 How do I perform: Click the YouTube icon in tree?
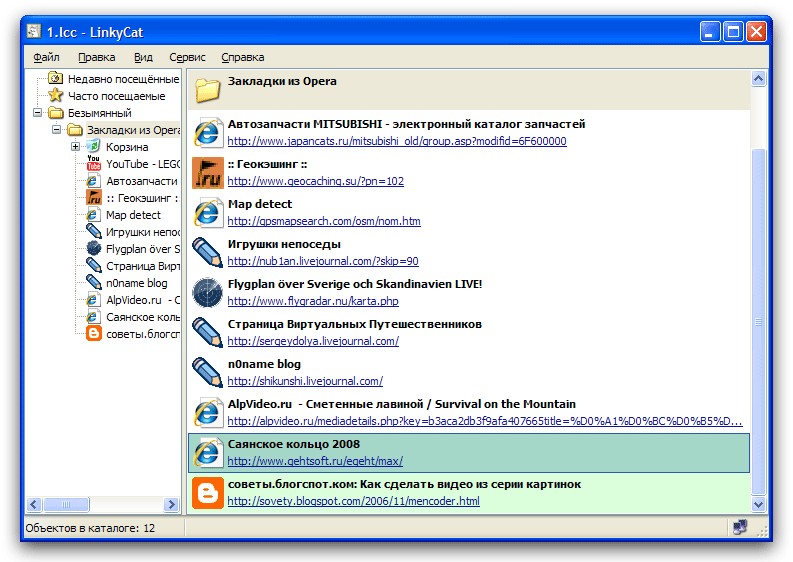(94, 163)
